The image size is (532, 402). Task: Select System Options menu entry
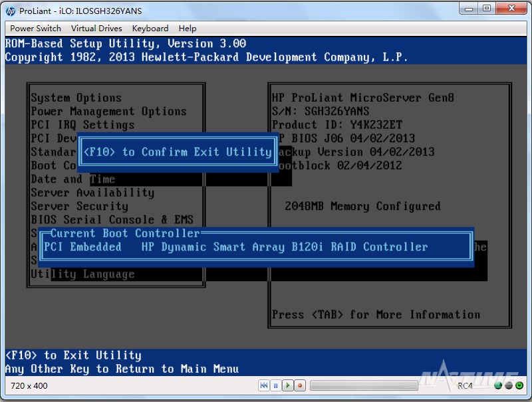click(x=76, y=98)
